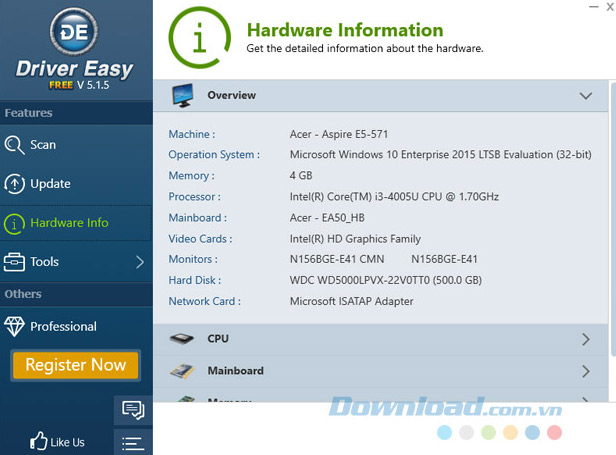616x455 pixels.
Task: Click the Like Us thumbs-up icon
Action: [38, 441]
